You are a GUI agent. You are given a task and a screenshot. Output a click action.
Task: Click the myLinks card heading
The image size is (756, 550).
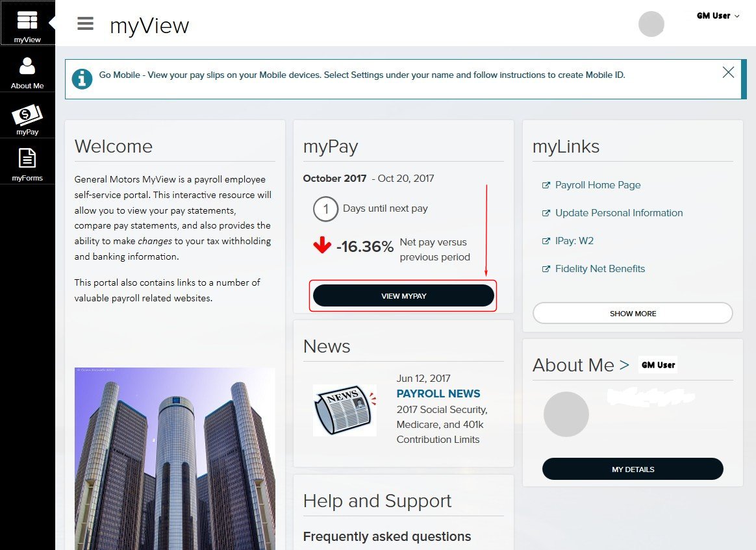pyautogui.click(x=566, y=147)
